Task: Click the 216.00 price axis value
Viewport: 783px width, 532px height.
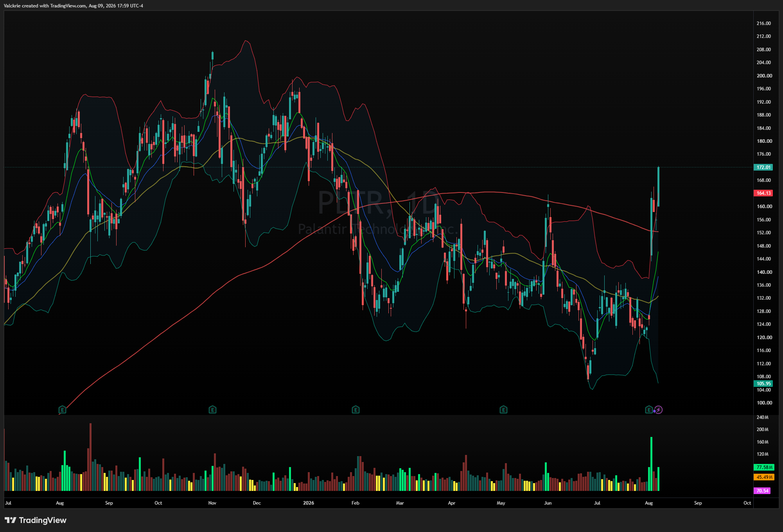Action: click(763, 23)
